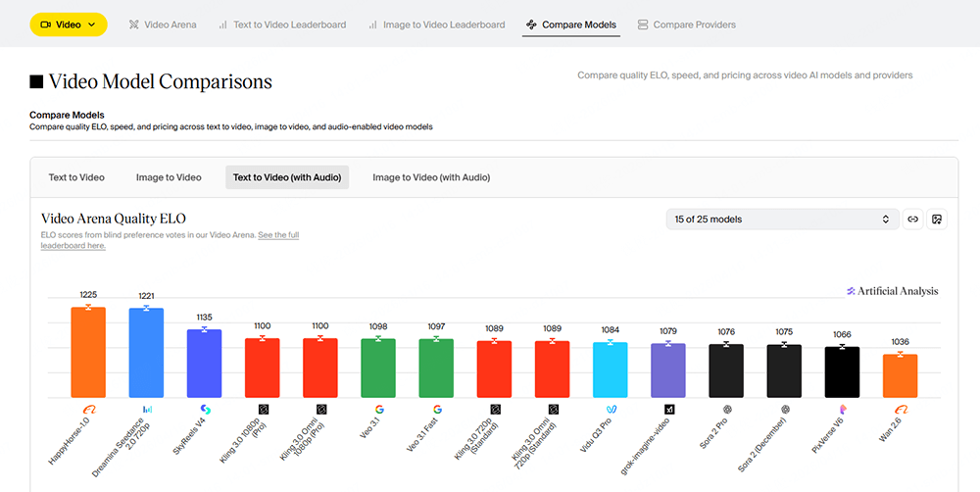980x492 pixels.
Task: Click the Kling 3.0 Omni 720p (Standard) logo icon
Action: (x=553, y=410)
